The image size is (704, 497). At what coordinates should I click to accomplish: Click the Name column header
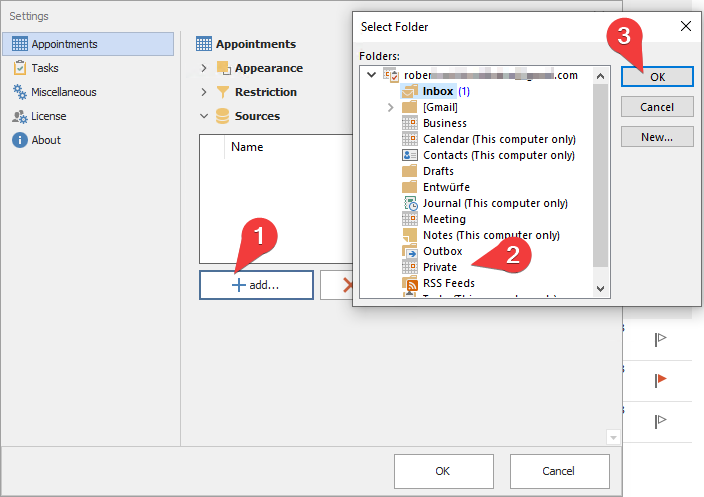coord(247,147)
